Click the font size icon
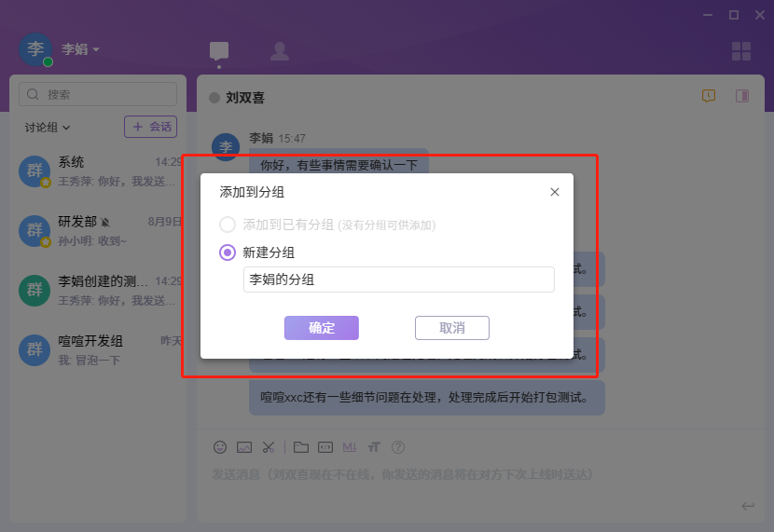 [374, 447]
